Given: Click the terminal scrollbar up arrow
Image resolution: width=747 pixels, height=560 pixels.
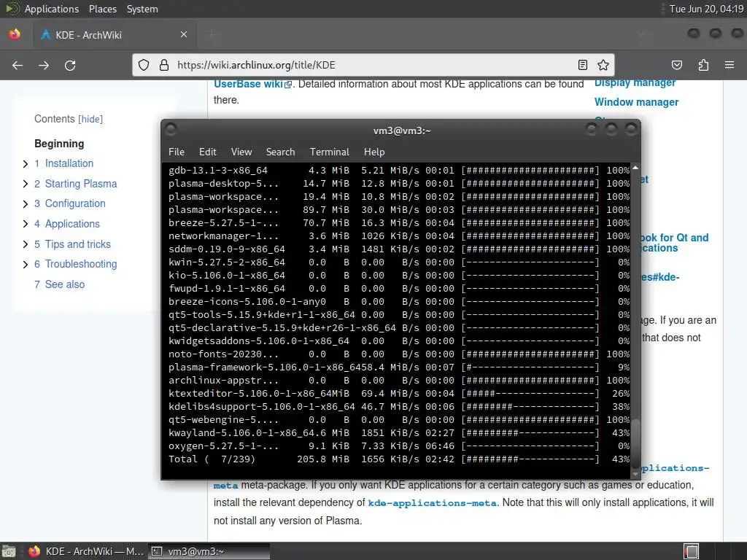Looking at the screenshot, I should pos(635,168).
